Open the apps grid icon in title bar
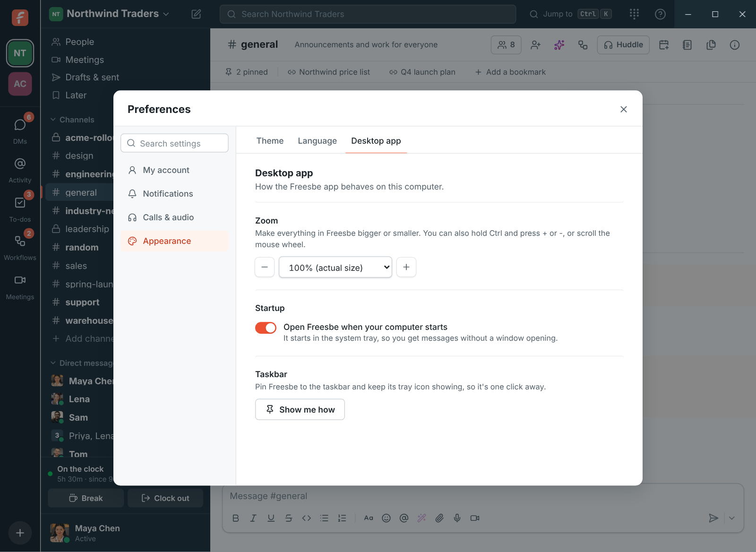 click(634, 14)
